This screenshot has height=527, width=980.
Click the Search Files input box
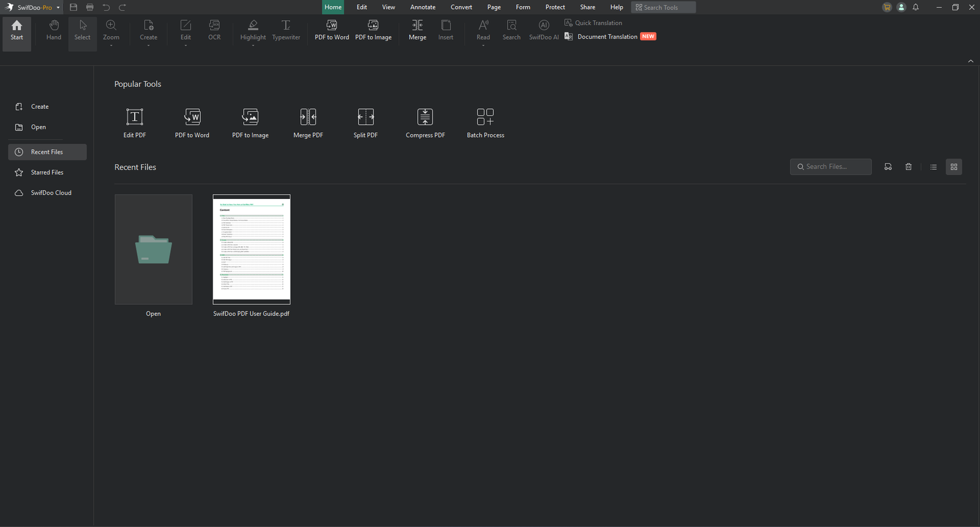click(831, 166)
